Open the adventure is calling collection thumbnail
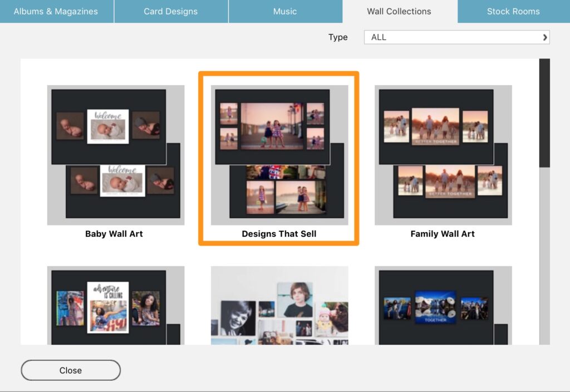 click(x=116, y=305)
